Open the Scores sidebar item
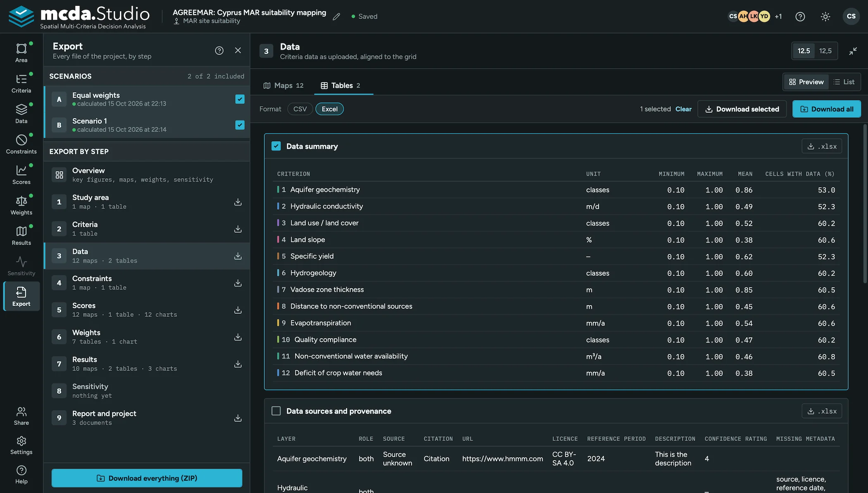 pyautogui.click(x=21, y=175)
